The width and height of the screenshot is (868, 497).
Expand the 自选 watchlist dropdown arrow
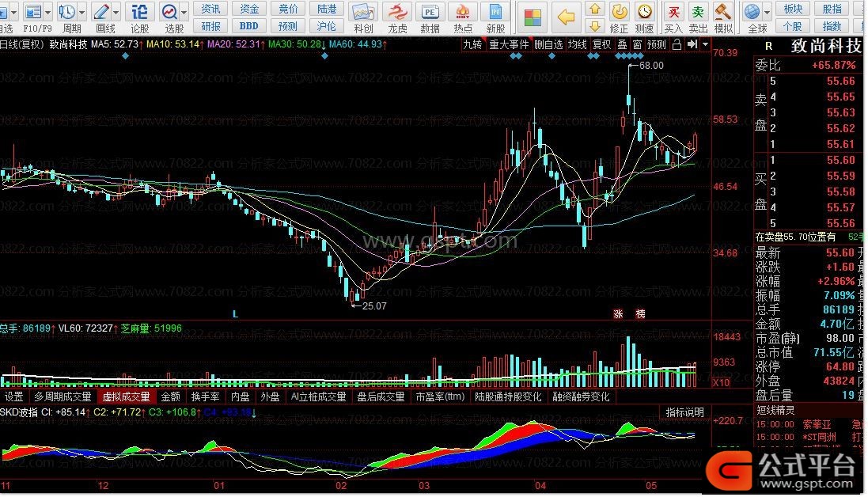pyautogui.click(x=13, y=11)
